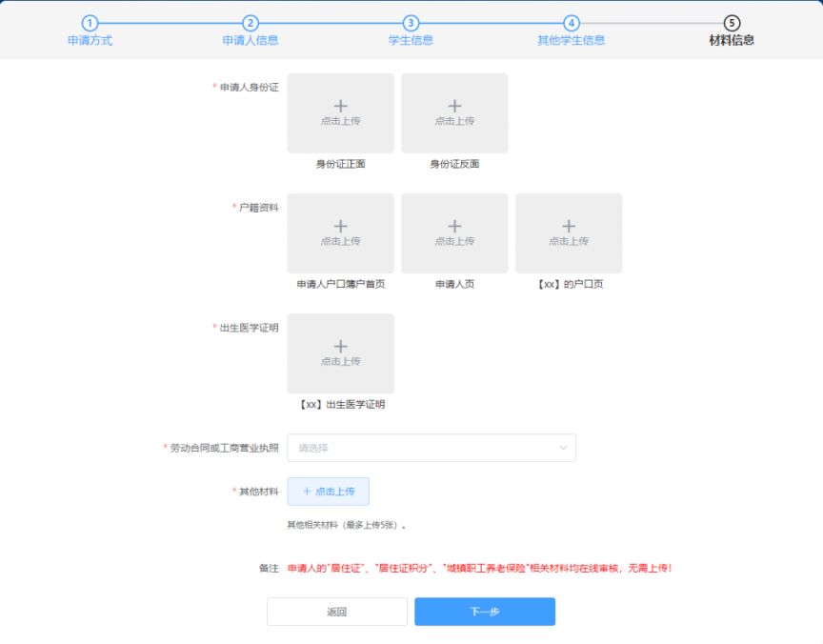Click the 出生医学证明 field label
This screenshot has height=644, width=823.
pos(249,328)
